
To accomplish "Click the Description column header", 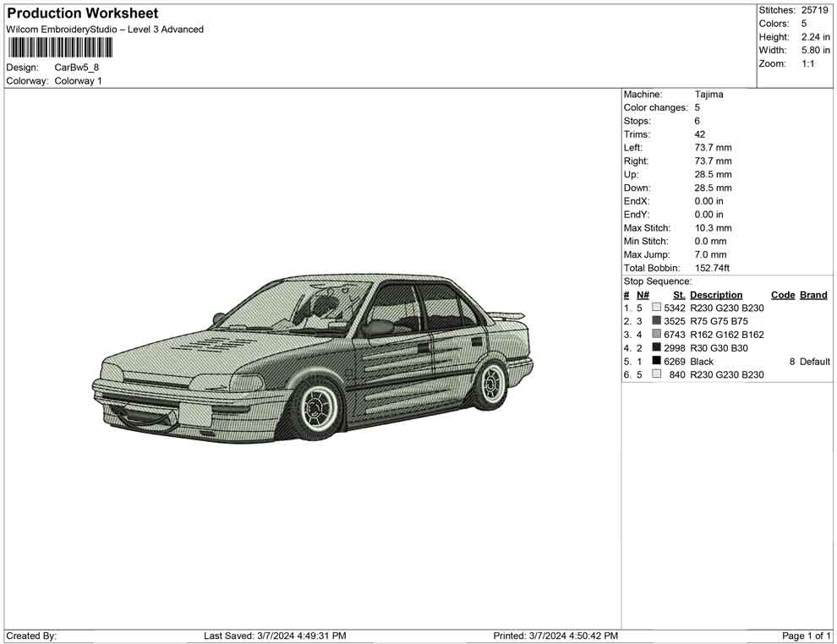I will click(716, 295).
